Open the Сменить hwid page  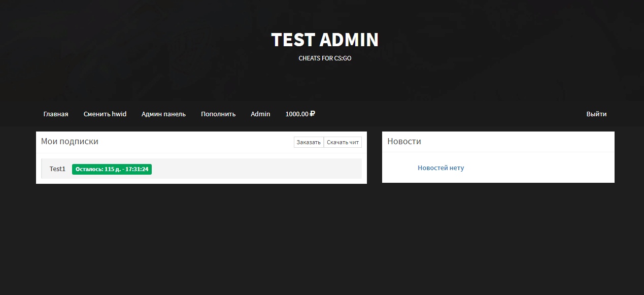[x=105, y=114]
